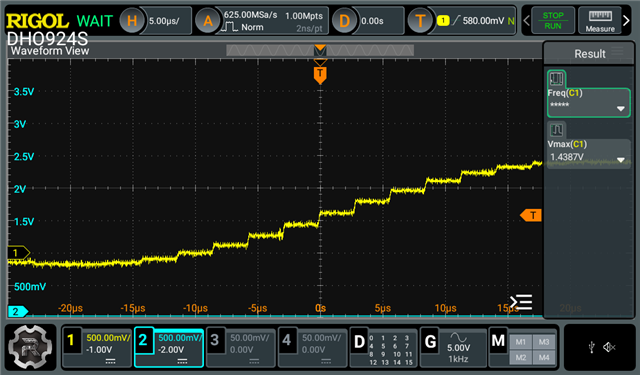Select the channel 1 ground offset marker
The width and height of the screenshot is (640, 375).
click(x=18, y=253)
